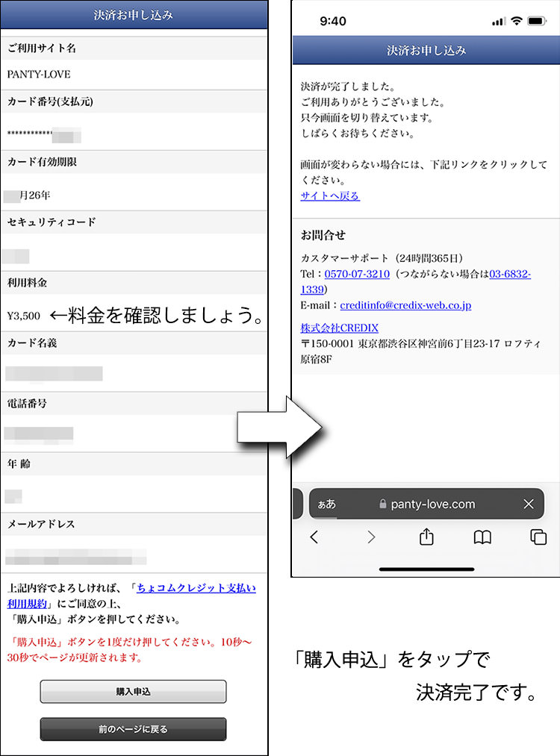Click the blurred phone number value
Screen dimensions: 560x756
[x=39, y=435]
